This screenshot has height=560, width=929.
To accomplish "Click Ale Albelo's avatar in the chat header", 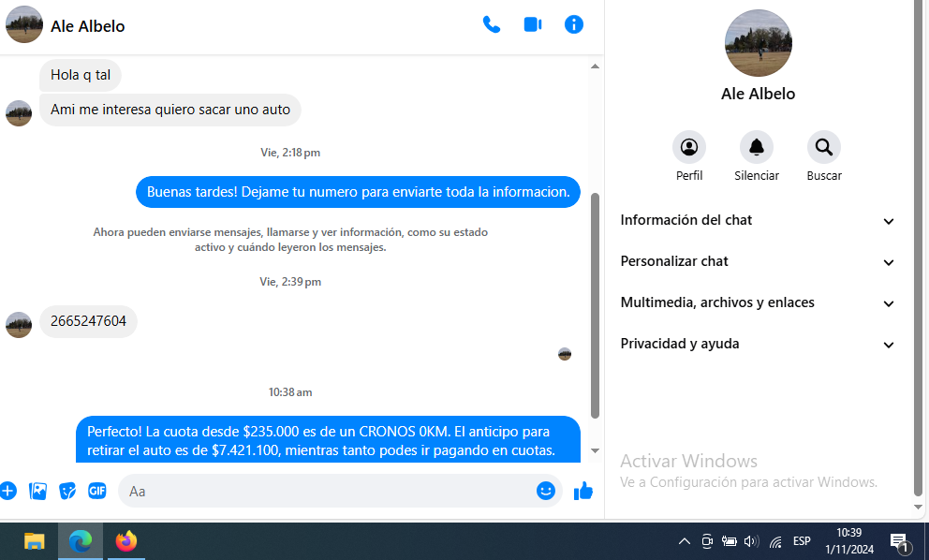I will click(24, 25).
